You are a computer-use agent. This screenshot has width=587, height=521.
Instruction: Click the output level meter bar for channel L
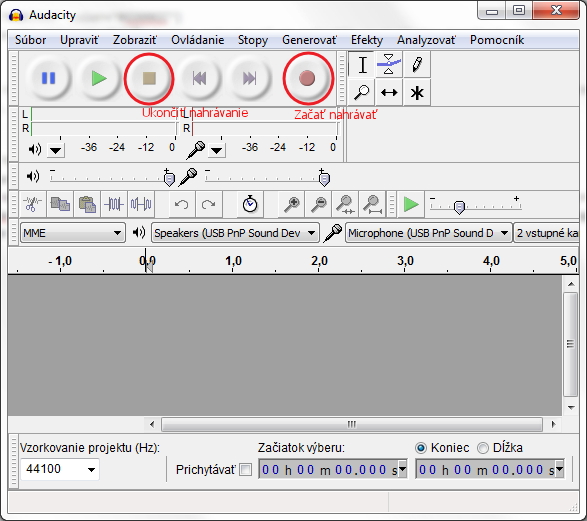click(103, 114)
